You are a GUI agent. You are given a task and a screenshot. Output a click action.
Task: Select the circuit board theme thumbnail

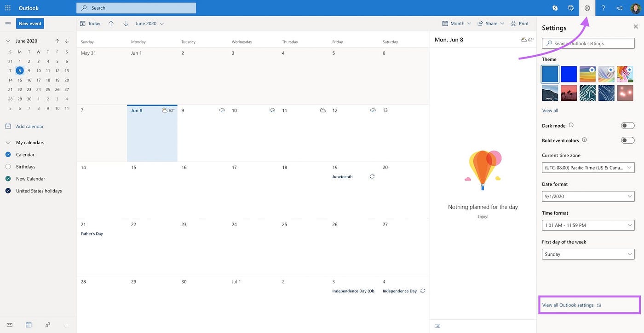pos(587,93)
